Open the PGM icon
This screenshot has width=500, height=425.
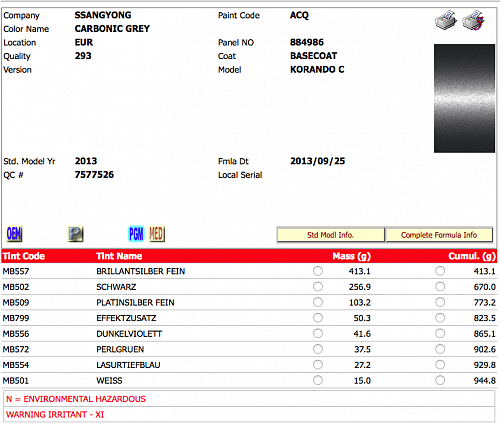(136, 234)
